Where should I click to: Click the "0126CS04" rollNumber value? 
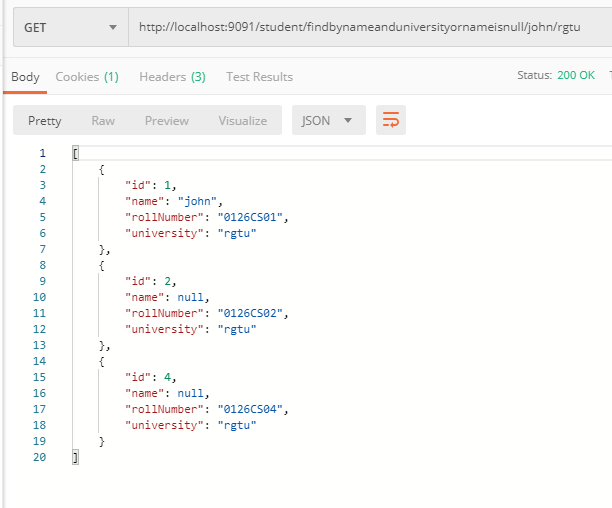coord(252,409)
